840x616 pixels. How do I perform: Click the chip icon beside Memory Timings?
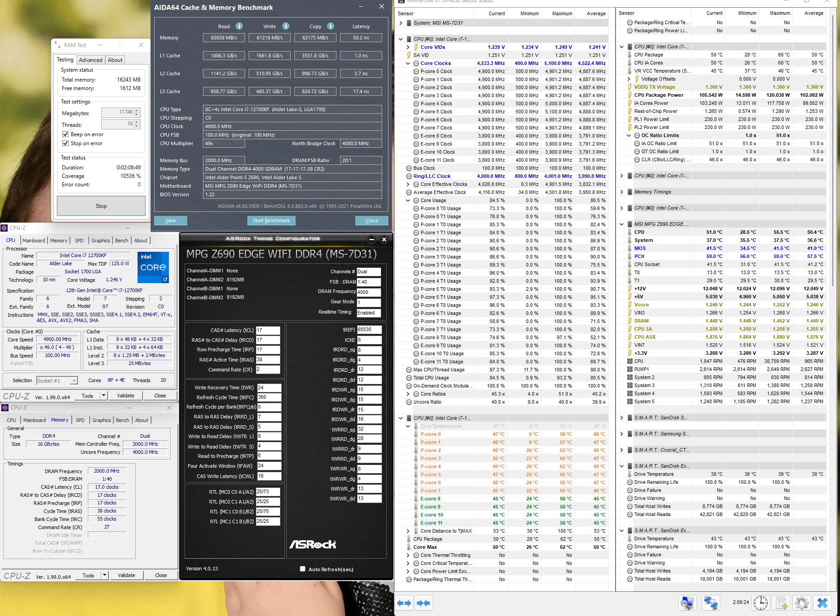(629, 192)
